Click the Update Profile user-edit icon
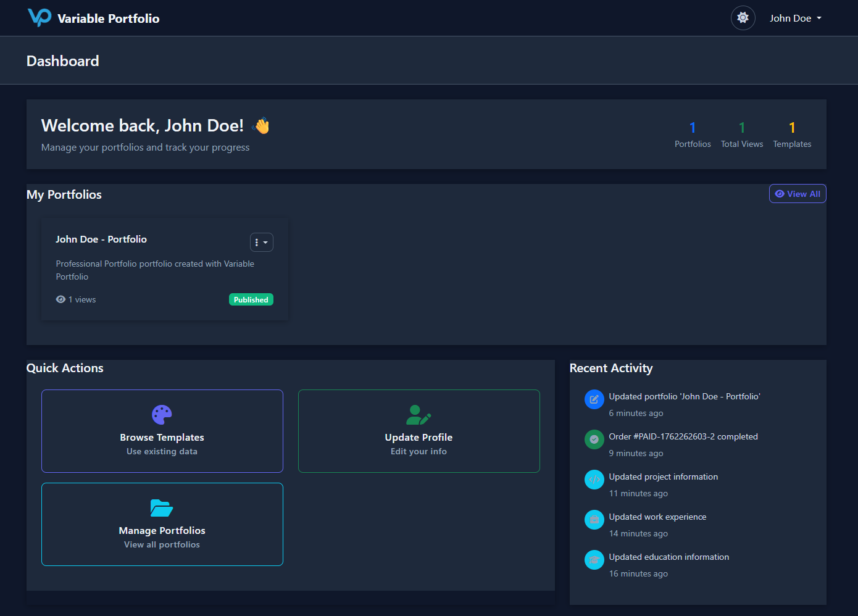 click(x=419, y=415)
